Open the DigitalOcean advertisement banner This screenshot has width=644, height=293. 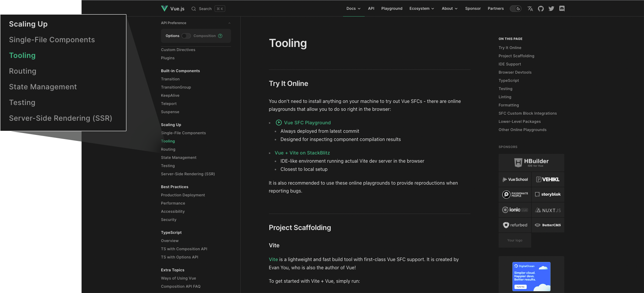coord(531,277)
